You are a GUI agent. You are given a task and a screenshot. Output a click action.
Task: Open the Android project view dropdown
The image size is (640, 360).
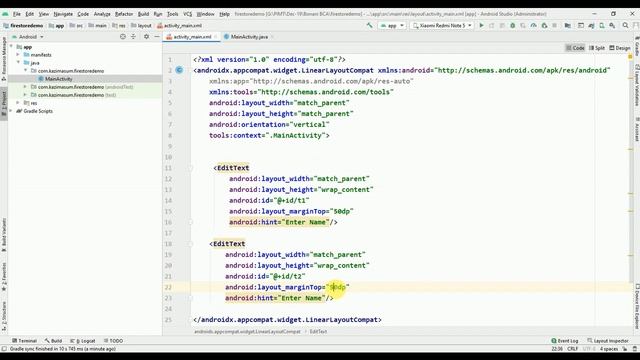pyautogui.click(x=28, y=37)
